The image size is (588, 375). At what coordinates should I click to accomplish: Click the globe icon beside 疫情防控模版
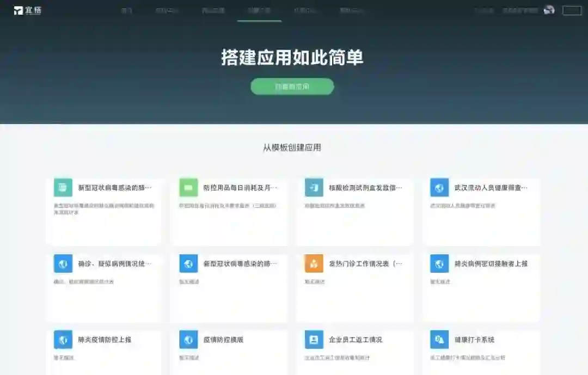(188, 340)
